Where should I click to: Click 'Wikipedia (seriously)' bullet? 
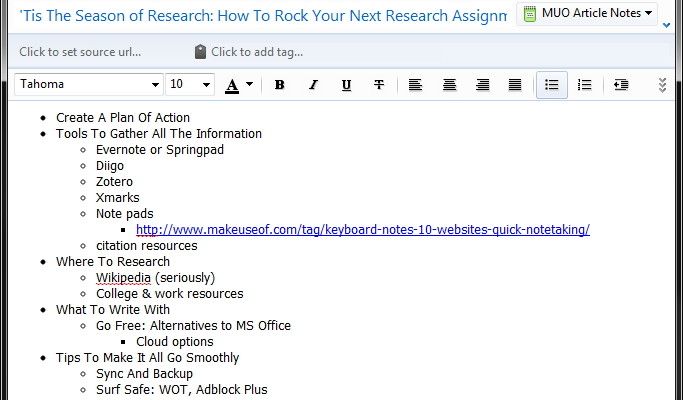[156, 278]
